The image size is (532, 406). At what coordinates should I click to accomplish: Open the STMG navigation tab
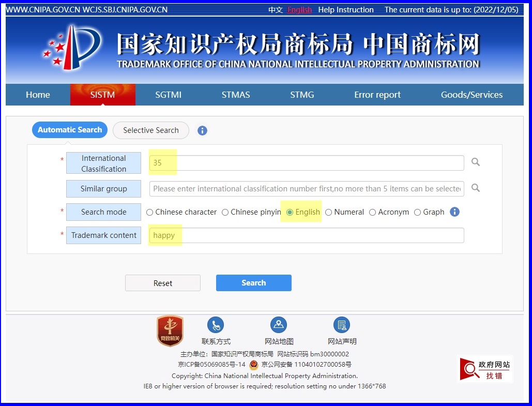302,95
